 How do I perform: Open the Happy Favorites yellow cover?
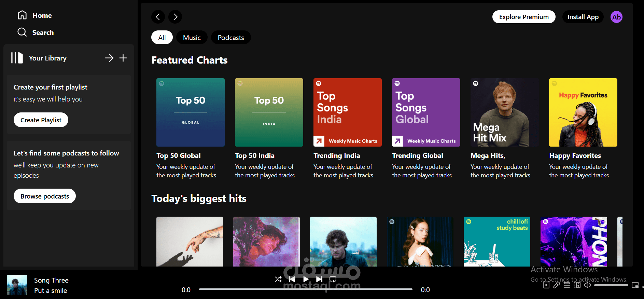tap(583, 112)
